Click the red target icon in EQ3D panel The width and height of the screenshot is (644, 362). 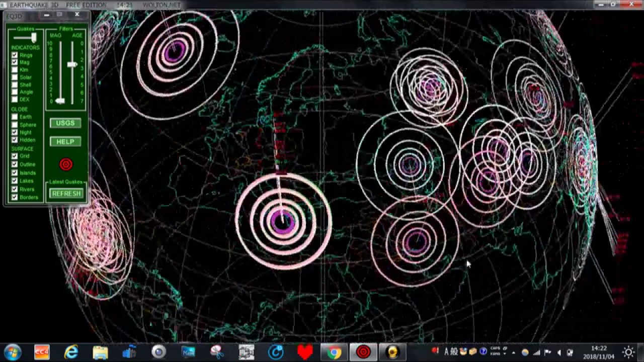pos(66,164)
